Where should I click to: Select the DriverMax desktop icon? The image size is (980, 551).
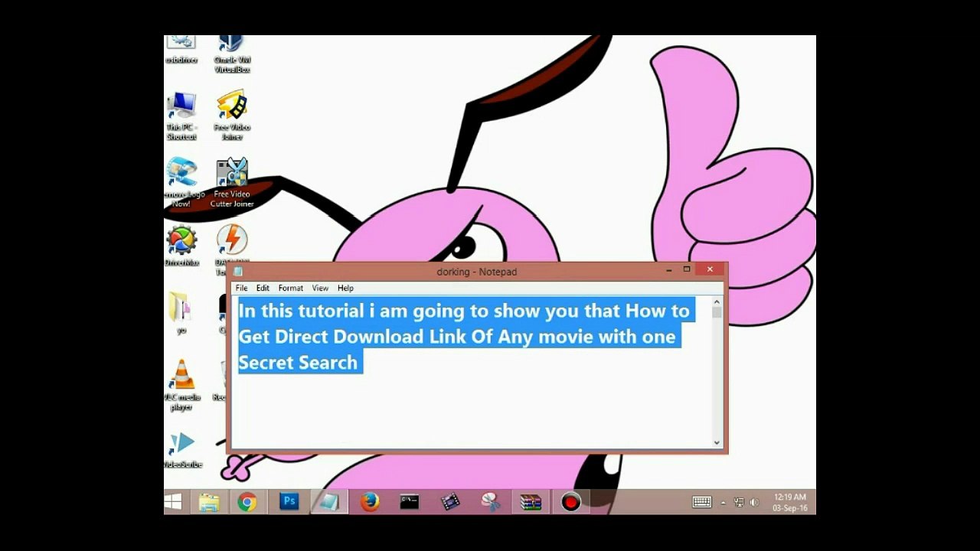coord(181,246)
